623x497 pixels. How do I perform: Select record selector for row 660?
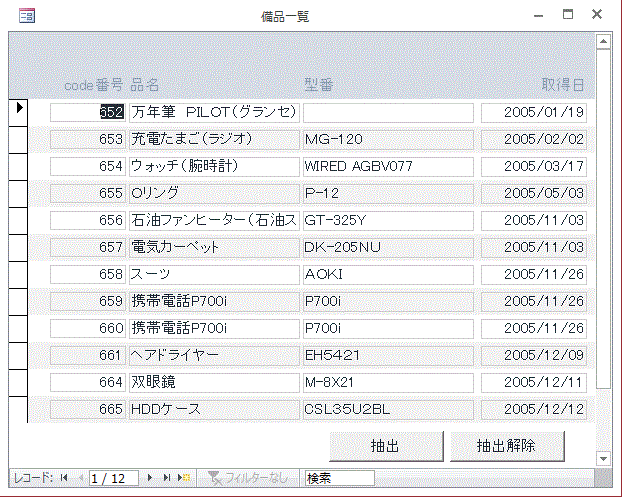[18, 329]
